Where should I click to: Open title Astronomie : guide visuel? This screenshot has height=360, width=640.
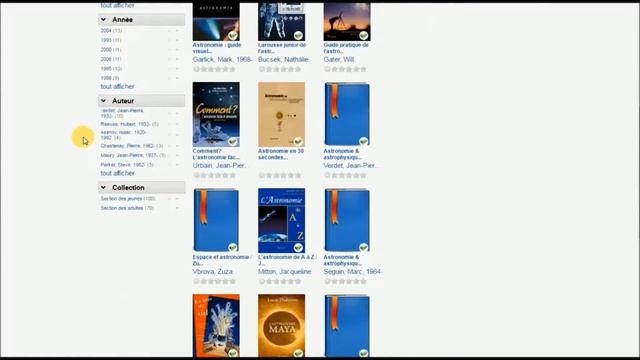click(x=217, y=48)
